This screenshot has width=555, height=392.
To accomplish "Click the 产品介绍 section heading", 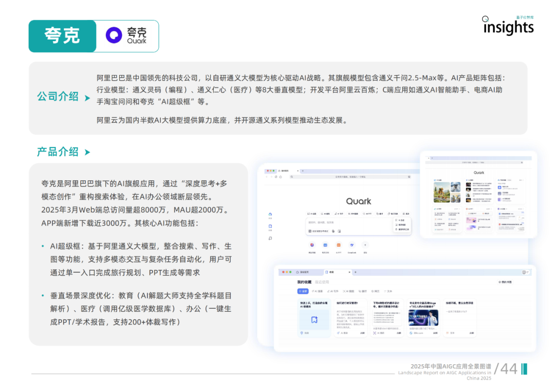I will coord(58,152).
